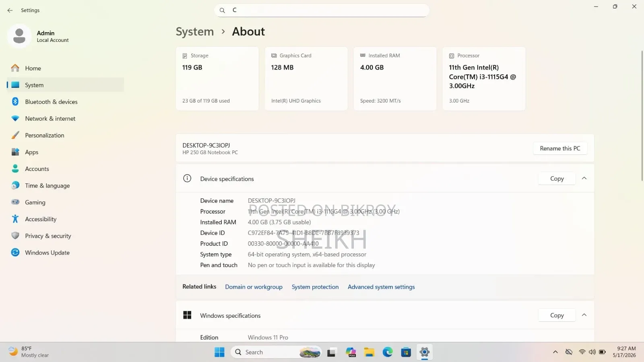Click the Rename this PC button
Viewport: 644px width, 362px height.
(560, 148)
